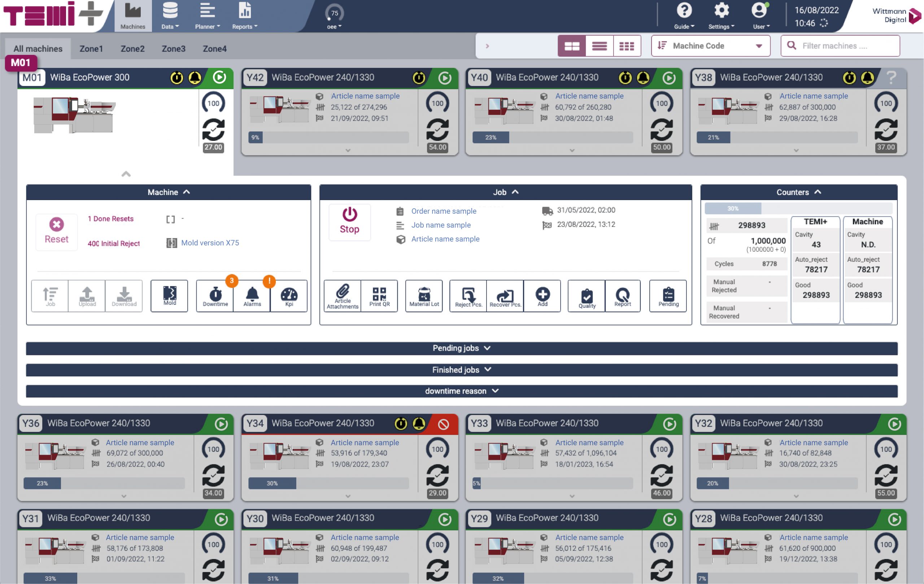Screen dimensions: 924x584
Task: Expand the Finished jobs section
Action: coord(462,370)
